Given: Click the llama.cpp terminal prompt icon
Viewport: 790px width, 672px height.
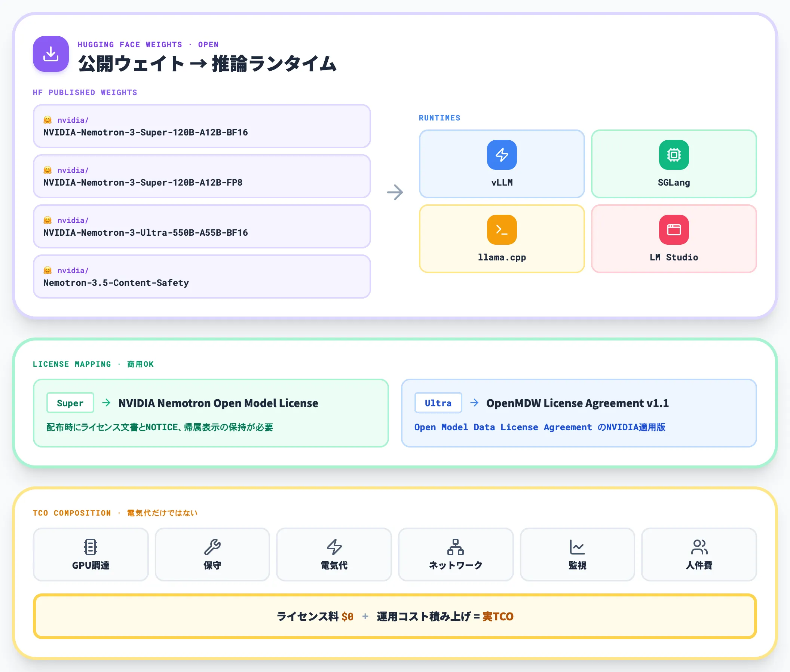Looking at the screenshot, I should coord(502,230).
